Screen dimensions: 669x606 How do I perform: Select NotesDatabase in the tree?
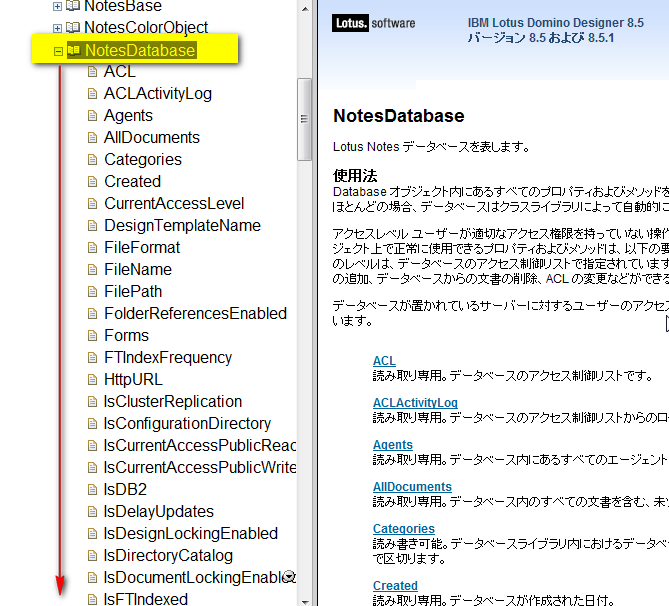(x=140, y=50)
